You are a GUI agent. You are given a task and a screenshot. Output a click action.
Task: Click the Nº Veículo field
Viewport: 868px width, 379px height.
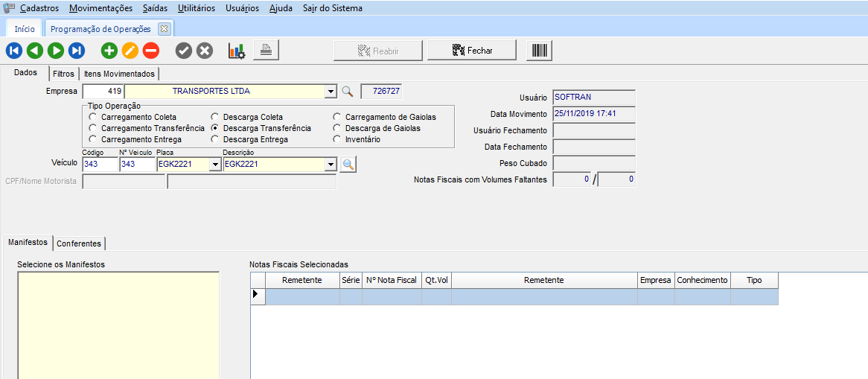137,165
